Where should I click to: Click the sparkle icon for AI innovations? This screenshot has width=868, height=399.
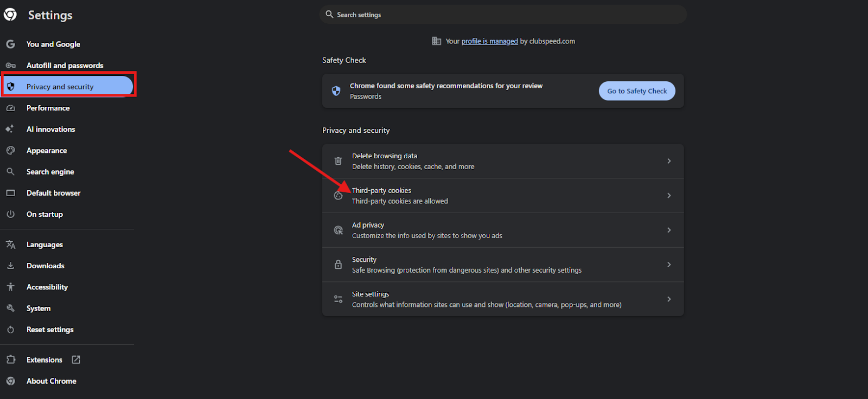click(x=10, y=129)
